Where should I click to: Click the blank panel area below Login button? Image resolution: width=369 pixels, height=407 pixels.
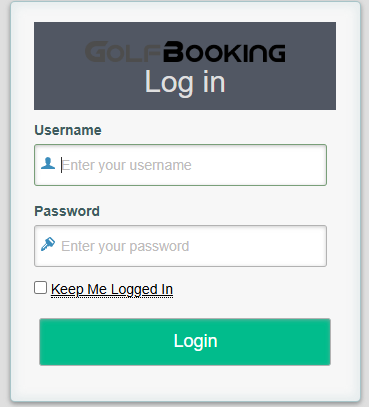185,383
